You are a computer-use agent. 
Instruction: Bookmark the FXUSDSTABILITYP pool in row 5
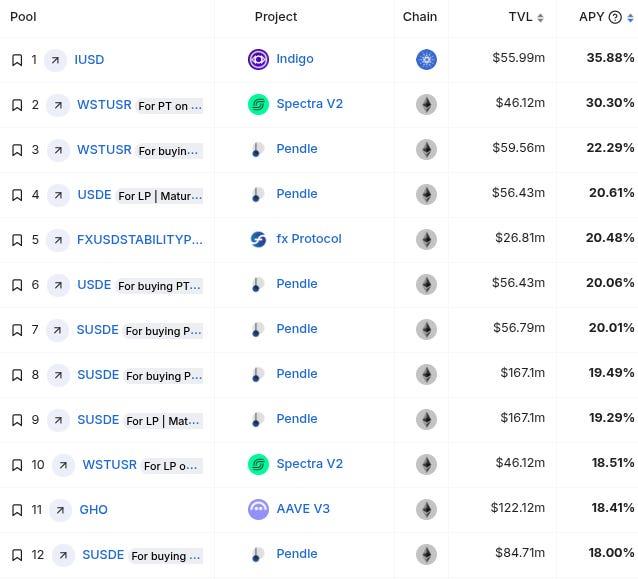coord(17,240)
